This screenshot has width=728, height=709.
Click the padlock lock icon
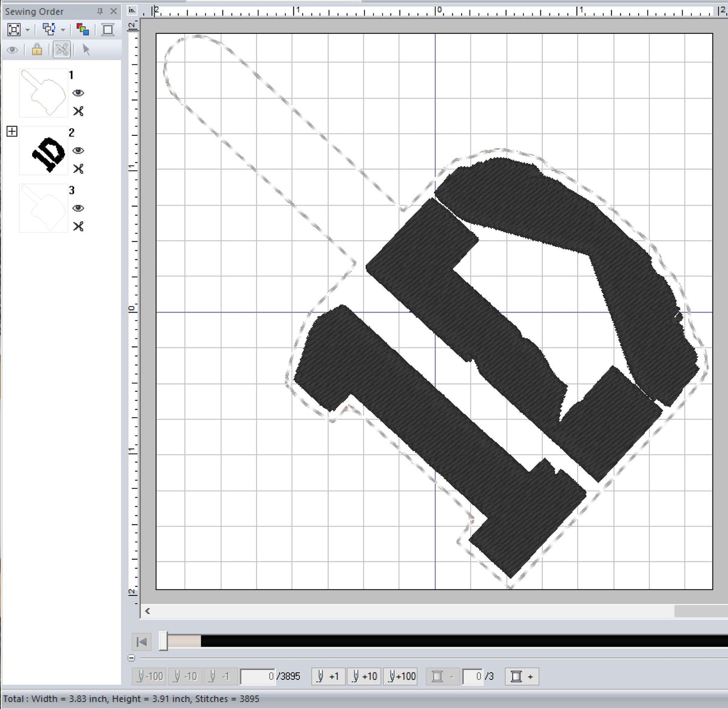click(37, 50)
